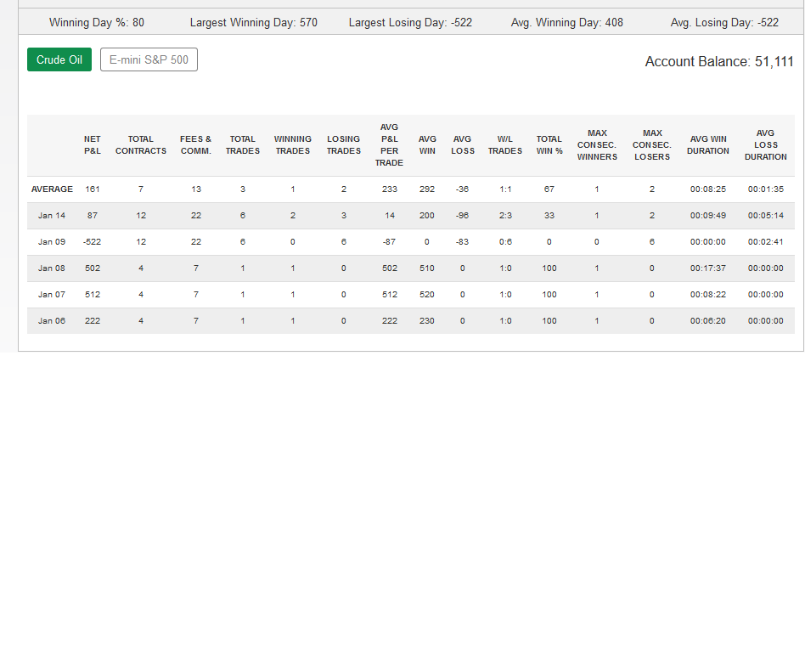This screenshot has width=805, height=672.
Task: Click the NET P&L column header
Action: [x=93, y=145]
